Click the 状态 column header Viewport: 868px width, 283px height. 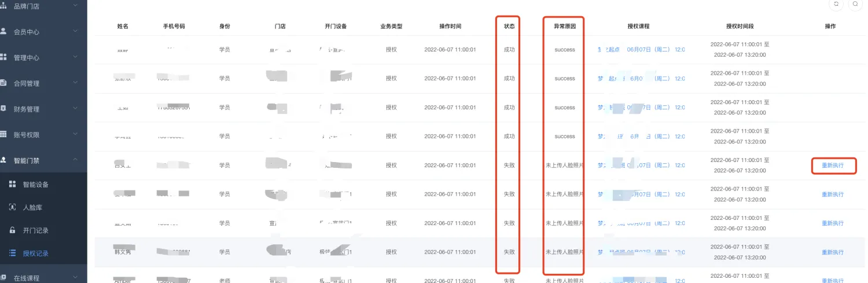coord(509,26)
